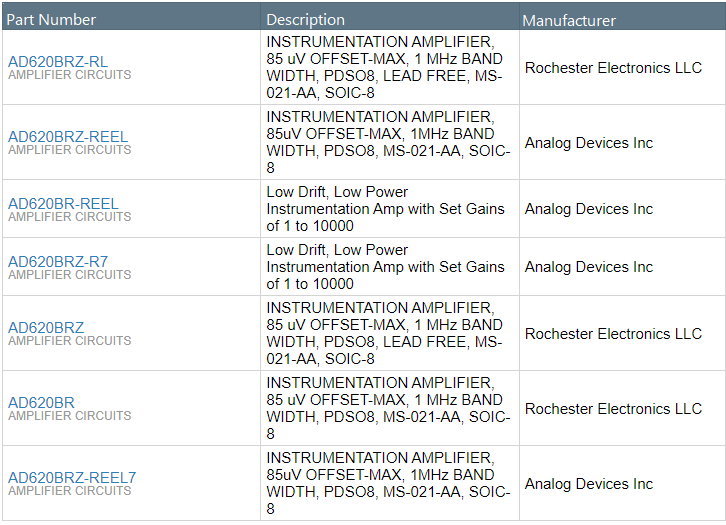
Task: Open the plain AD620BR part link
Action: (41, 402)
